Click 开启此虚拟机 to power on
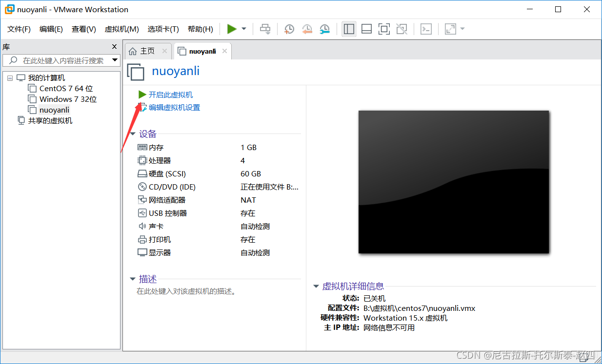The height and width of the screenshot is (364, 602). point(169,95)
